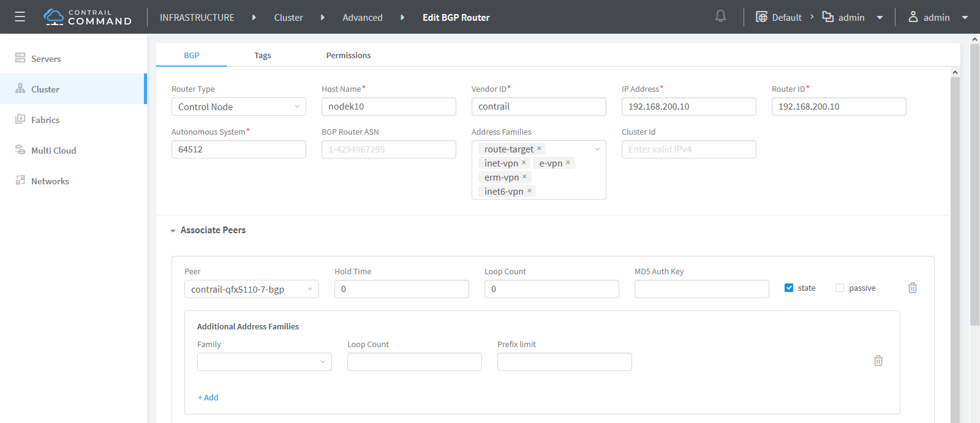Viewport: 980px width, 423px height.
Task: Remove the route-target address family tag
Action: click(539, 149)
